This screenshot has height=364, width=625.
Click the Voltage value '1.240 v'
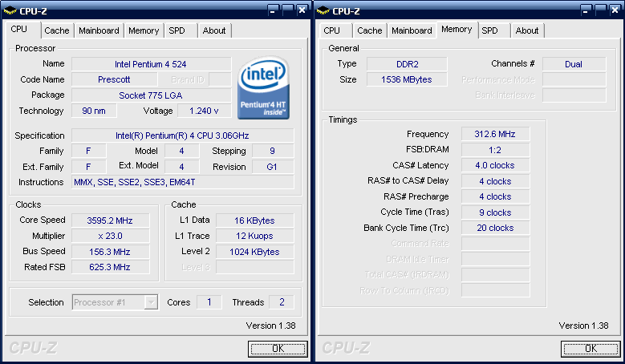[x=204, y=111]
